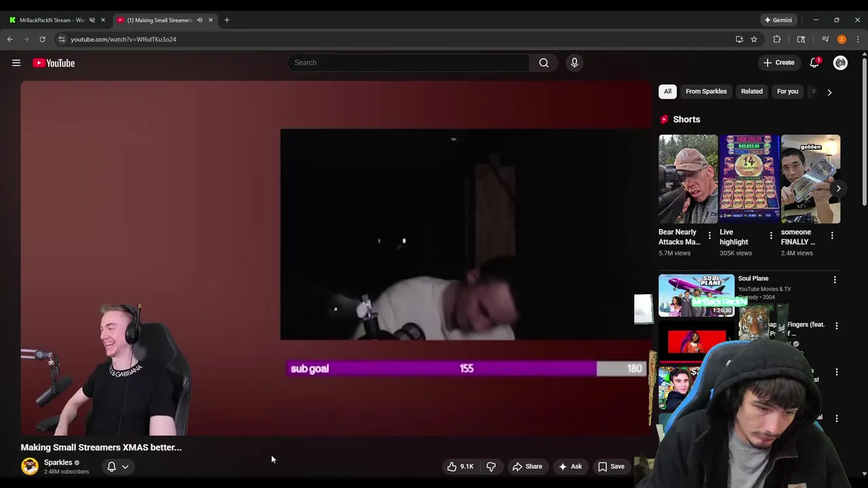Close the MrBackPackN Stream tab
The image size is (868, 488).
point(103,20)
